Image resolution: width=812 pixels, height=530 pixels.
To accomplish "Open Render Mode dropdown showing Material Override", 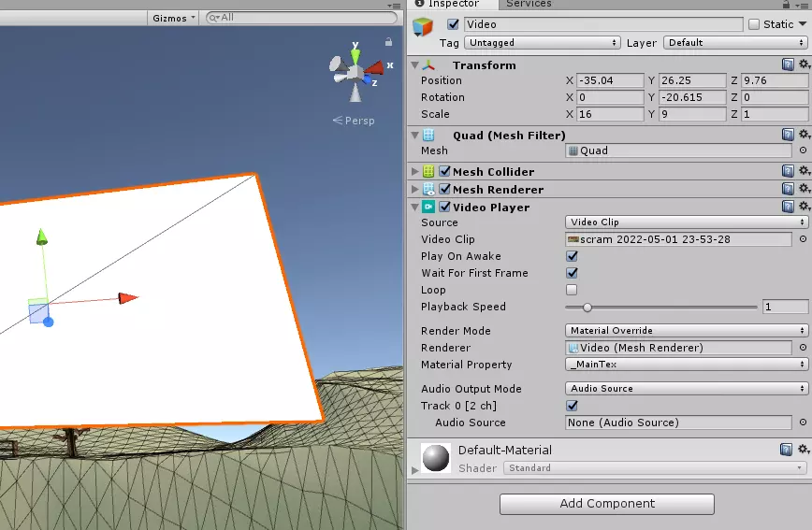I will point(687,330).
